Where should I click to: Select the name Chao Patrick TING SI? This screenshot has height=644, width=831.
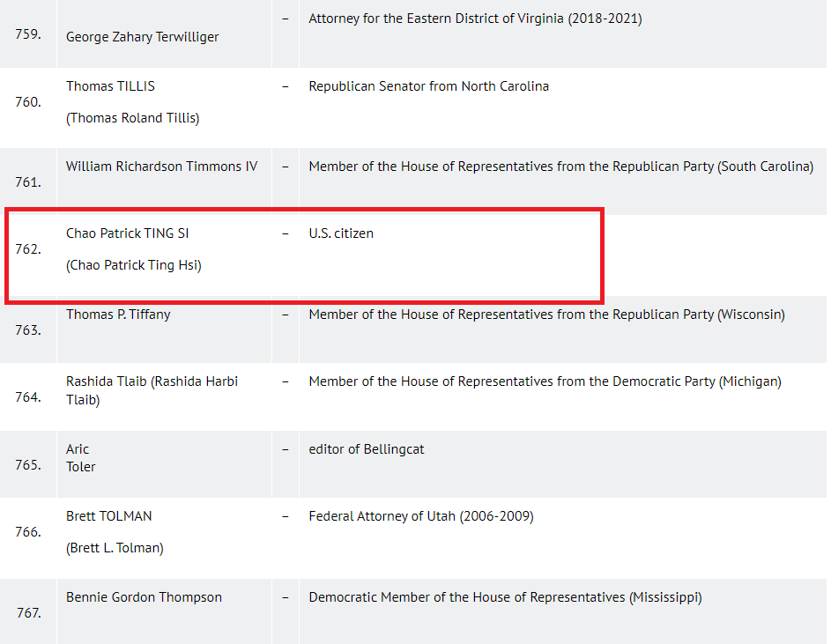pos(127,233)
